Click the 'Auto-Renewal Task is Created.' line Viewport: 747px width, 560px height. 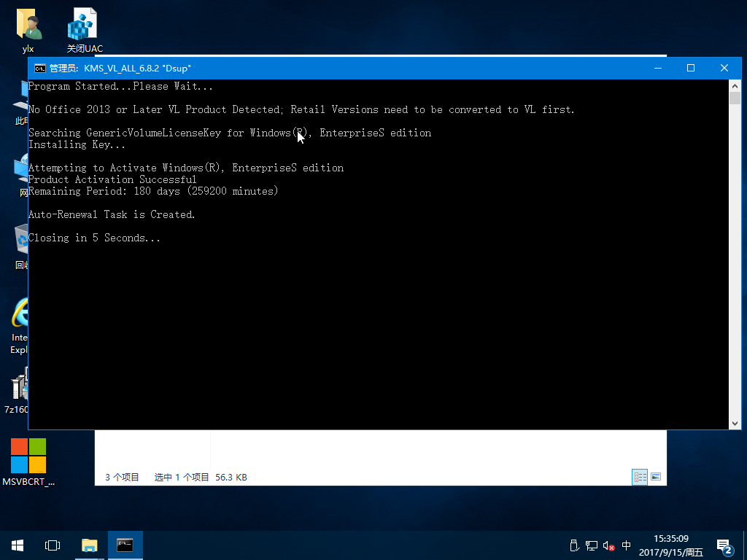coord(112,214)
